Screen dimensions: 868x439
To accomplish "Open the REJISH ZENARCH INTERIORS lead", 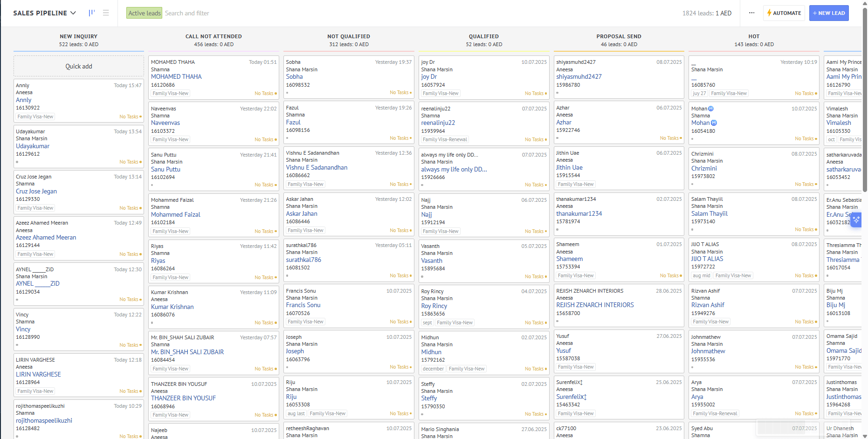I will 595,305.
